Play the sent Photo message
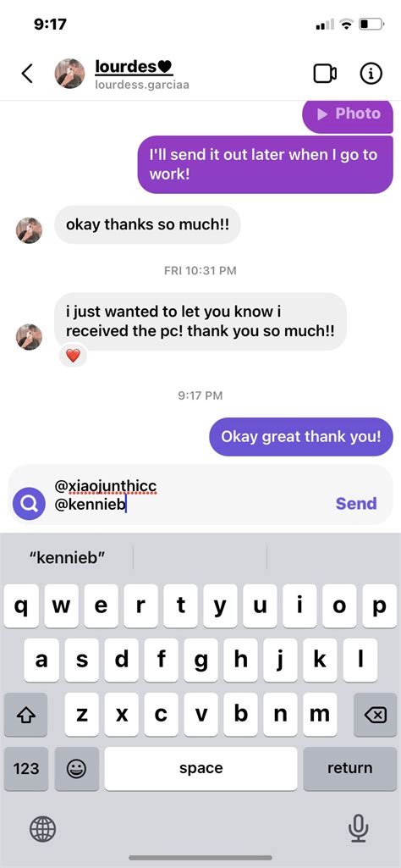The width and height of the screenshot is (401, 868). tap(348, 115)
